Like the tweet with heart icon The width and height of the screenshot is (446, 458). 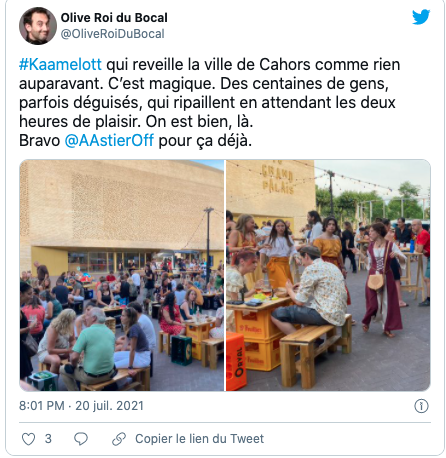click(x=28, y=439)
